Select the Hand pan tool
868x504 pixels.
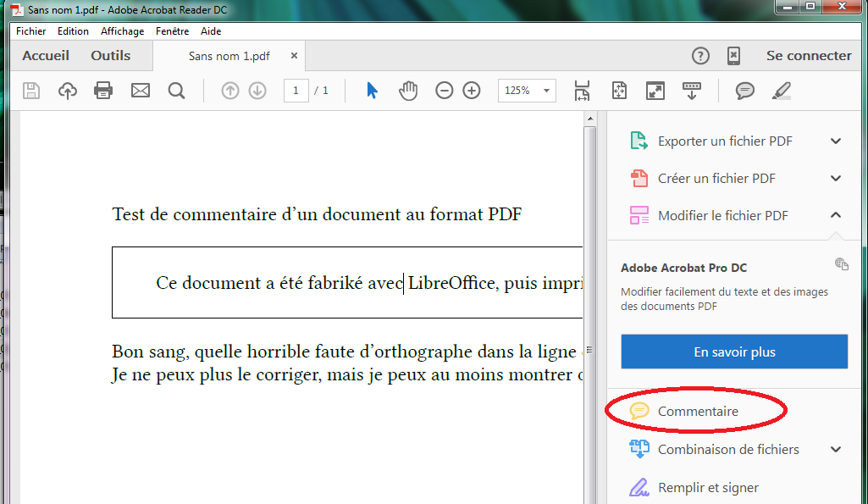pyautogui.click(x=408, y=91)
